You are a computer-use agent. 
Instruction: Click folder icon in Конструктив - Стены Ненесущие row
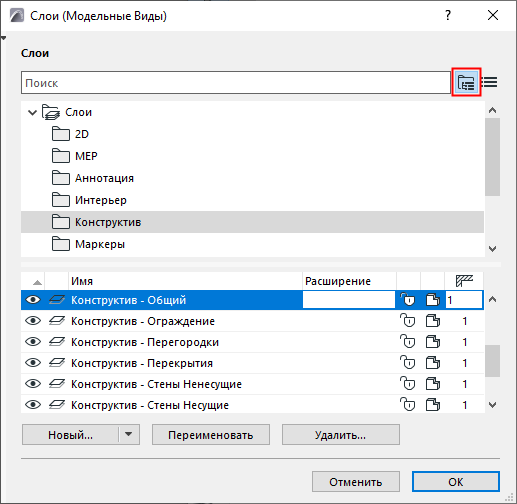point(433,384)
